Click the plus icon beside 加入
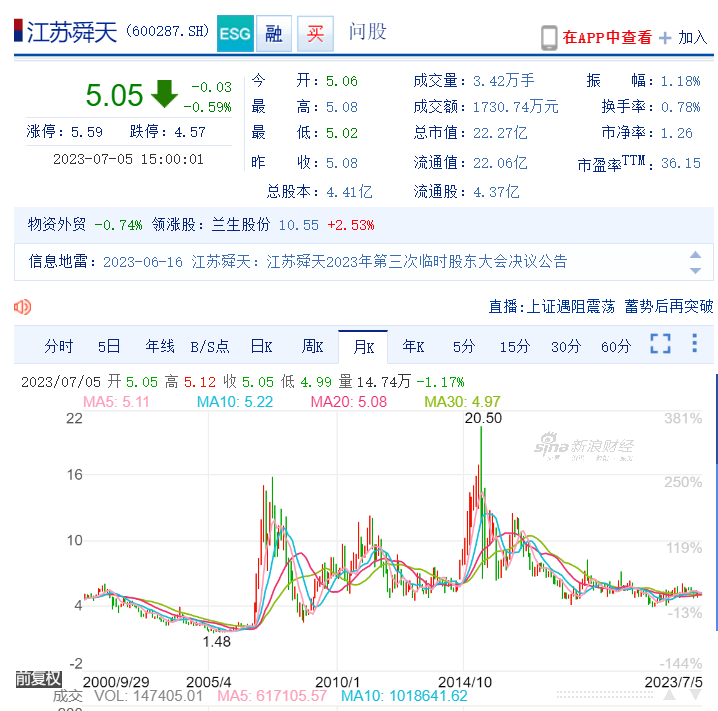718x711 pixels. click(x=665, y=38)
